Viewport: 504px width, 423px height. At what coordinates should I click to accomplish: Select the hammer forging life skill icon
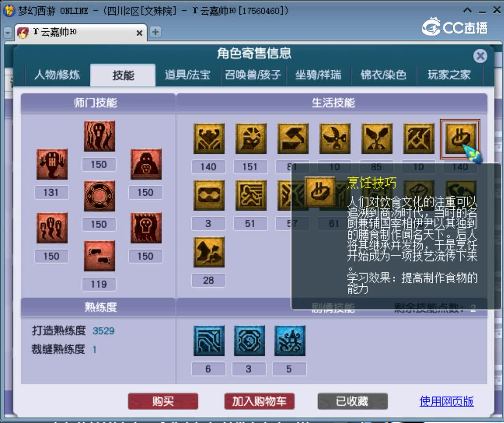pos(293,138)
